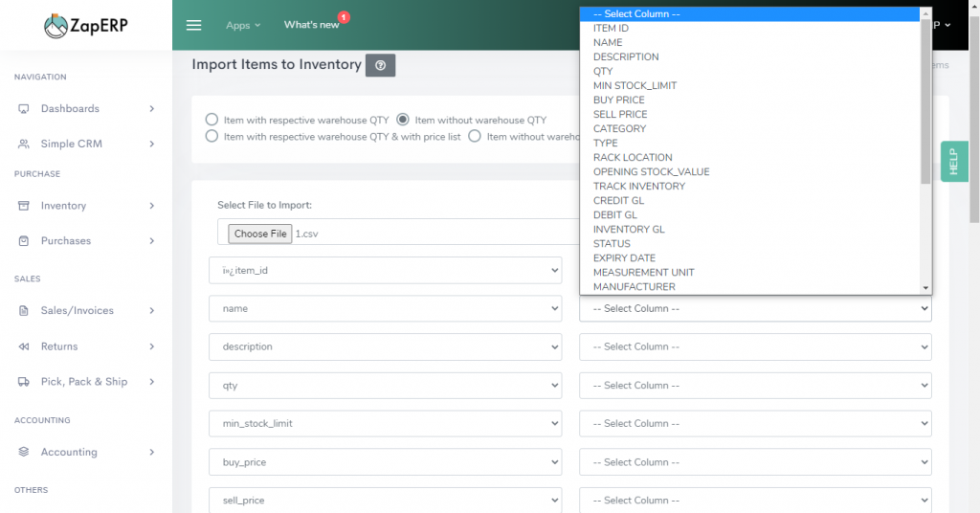Click the Sales/Invoices document icon
The height and width of the screenshot is (513, 980).
(x=23, y=311)
